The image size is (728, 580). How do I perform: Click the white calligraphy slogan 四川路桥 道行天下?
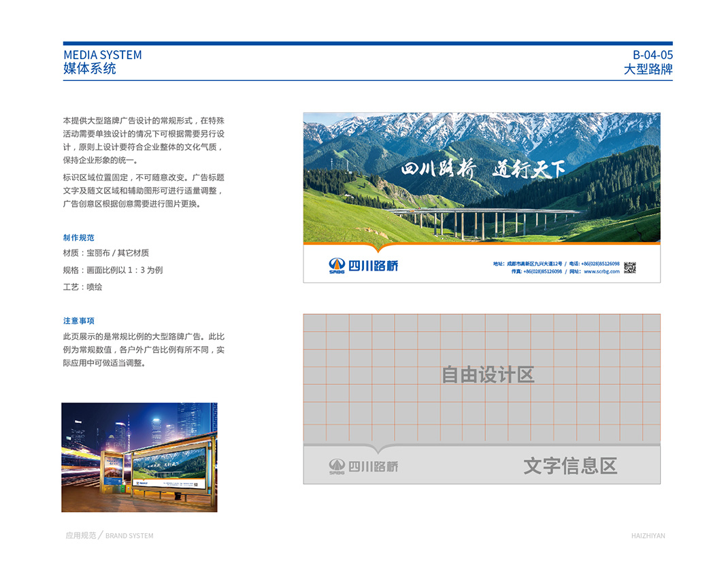pyautogui.click(x=482, y=169)
